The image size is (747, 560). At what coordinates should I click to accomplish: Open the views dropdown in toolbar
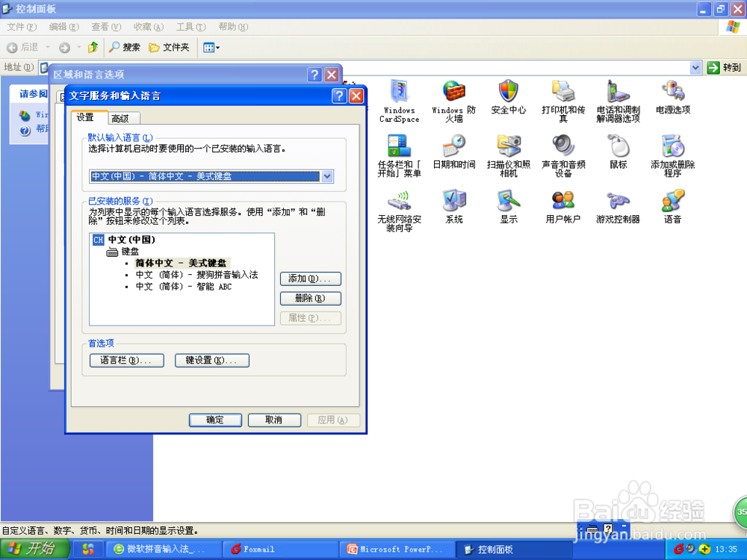211,47
